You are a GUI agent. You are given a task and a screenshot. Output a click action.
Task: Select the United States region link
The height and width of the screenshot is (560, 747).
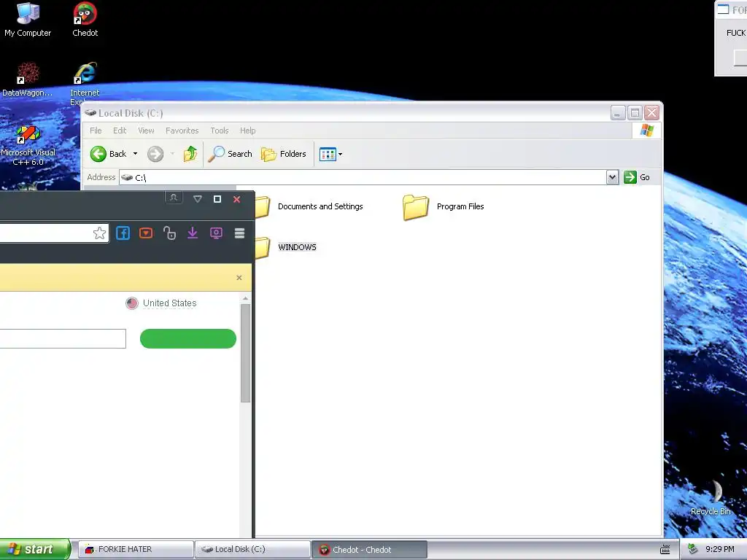click(169, 303)
